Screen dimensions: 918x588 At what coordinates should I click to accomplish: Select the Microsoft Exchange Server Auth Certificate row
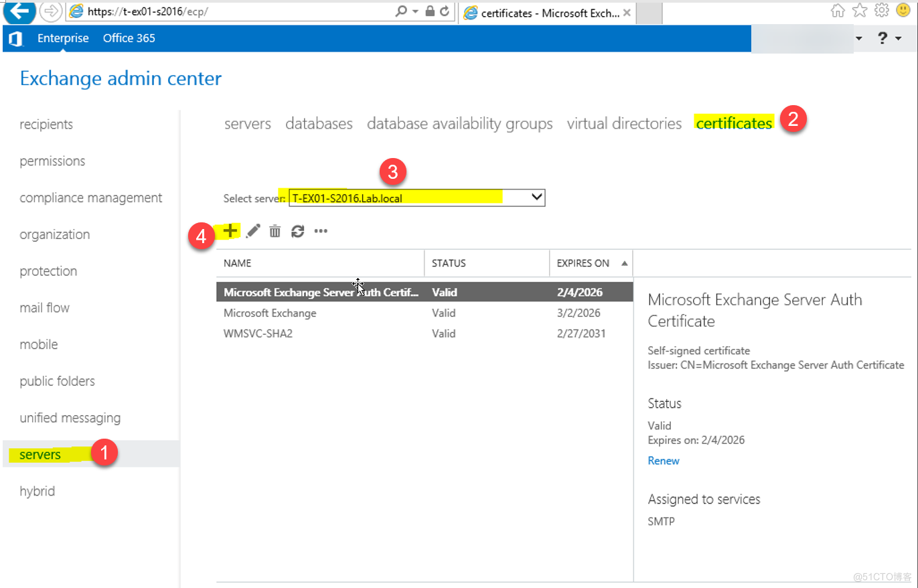[424, 292]
